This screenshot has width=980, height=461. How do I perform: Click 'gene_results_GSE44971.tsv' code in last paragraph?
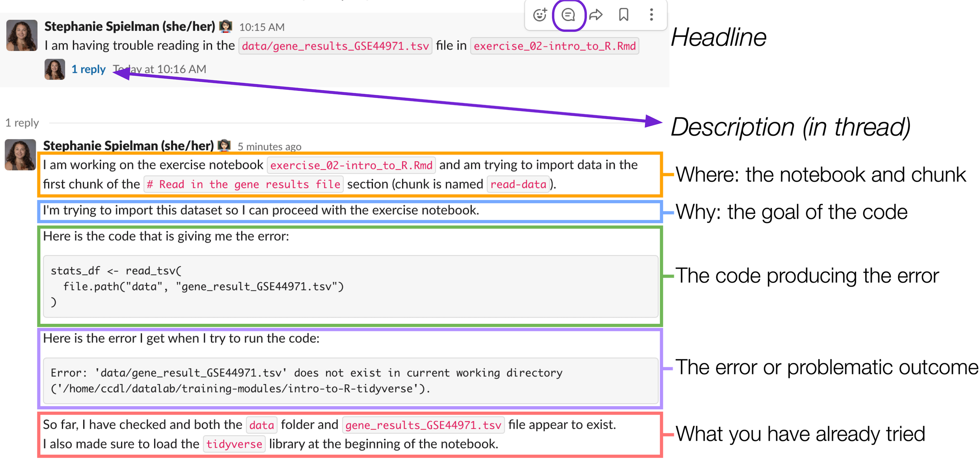point(423,425)
